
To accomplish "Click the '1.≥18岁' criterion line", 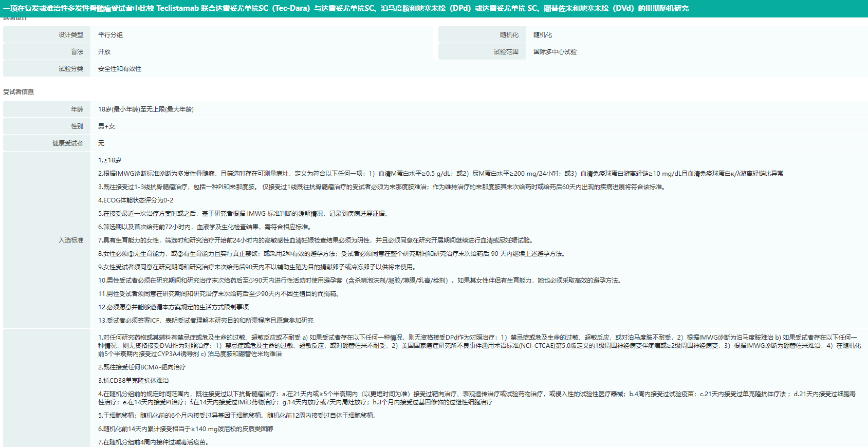I will tap(110, 160).
